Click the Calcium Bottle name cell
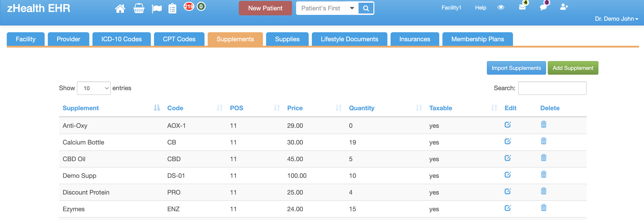The width and height of the screenshot is (644, 220). coord(83,142)
